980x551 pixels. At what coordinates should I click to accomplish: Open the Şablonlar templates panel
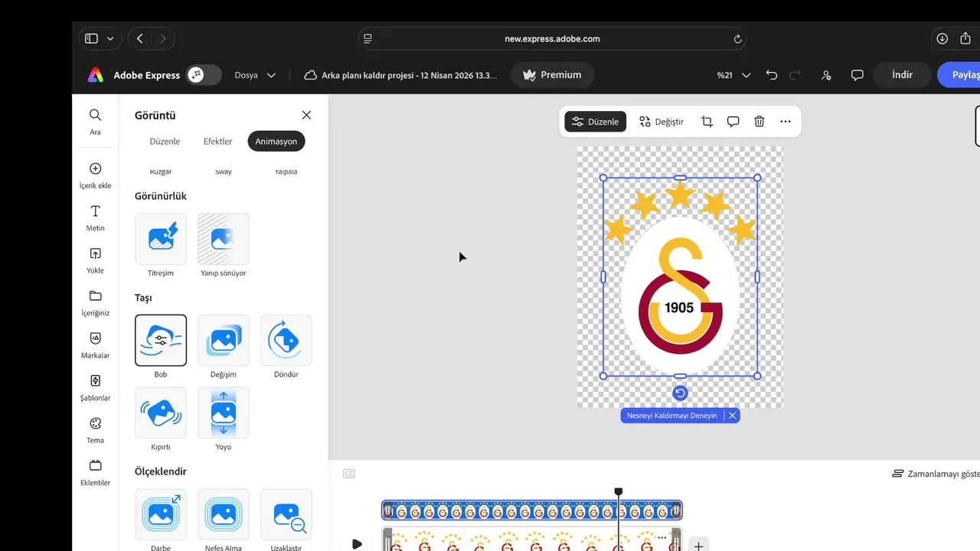point(95,388)
